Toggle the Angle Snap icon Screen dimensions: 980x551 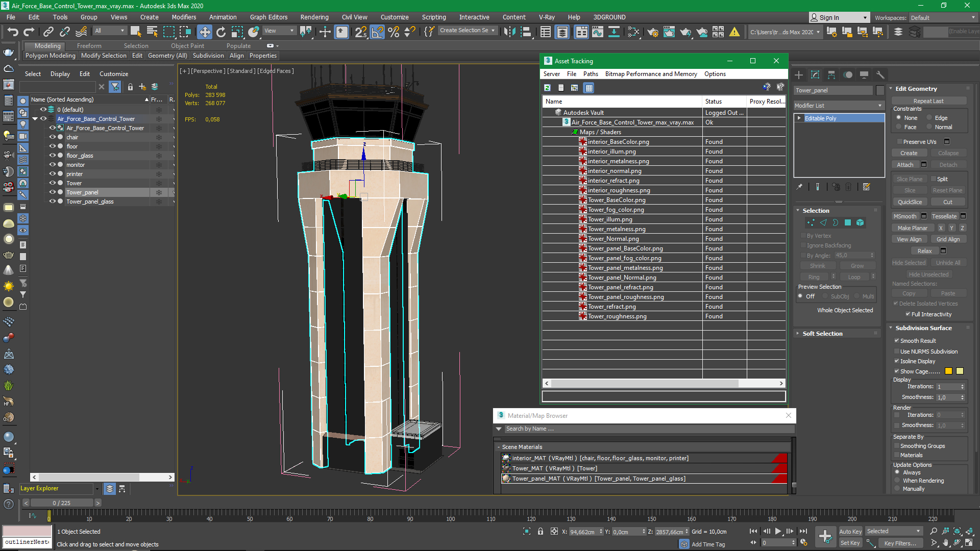coord(377,32)
